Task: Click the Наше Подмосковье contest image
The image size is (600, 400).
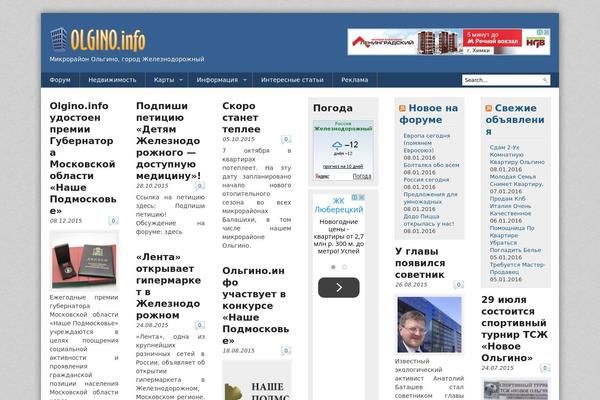Action: coord(257,380)
